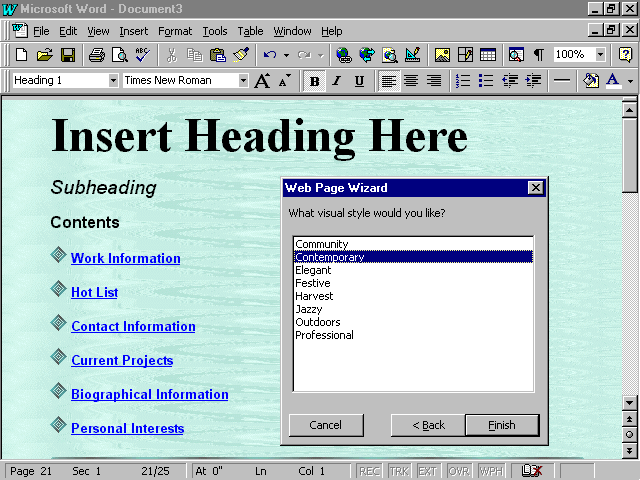640x480 pixels.
Task: Click the spelling status book icon
Action: point(532,471)
